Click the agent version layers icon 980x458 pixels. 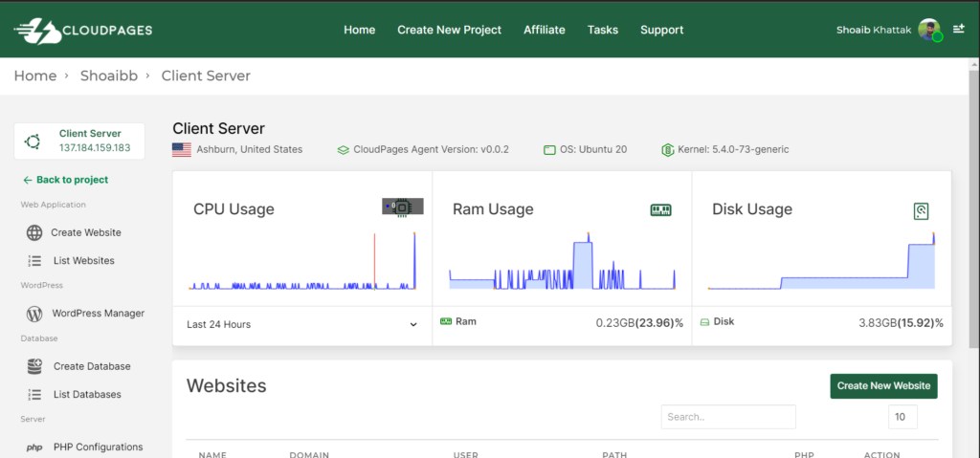coord(344,150)
